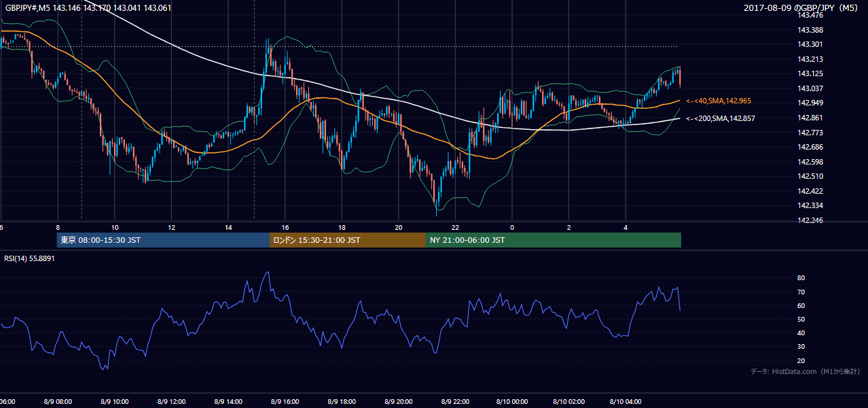The image size is (868, 408).
Task: Click RSI axis level 70
Action: (x=801, y=292)
